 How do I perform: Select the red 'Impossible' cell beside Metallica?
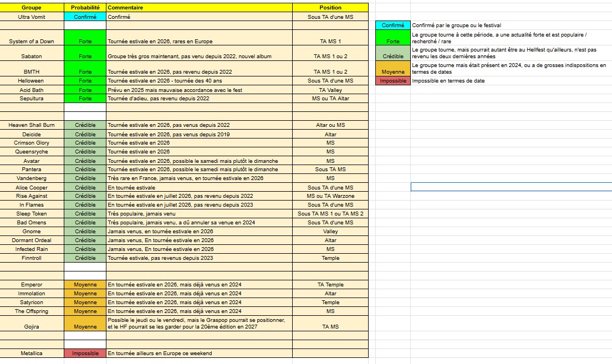(x=85, y=353)
